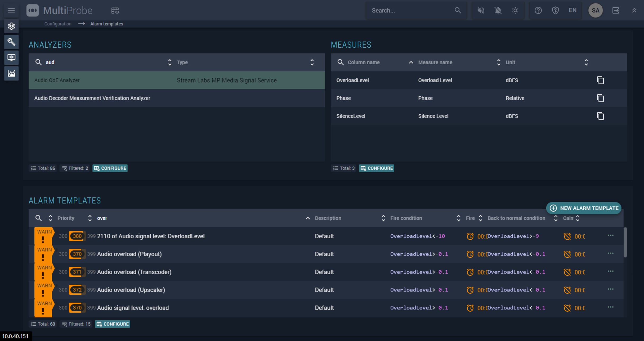Open options for Audio overload (Playout)
The width and height of the screenshot is (644, 341).
click(610, 253)
